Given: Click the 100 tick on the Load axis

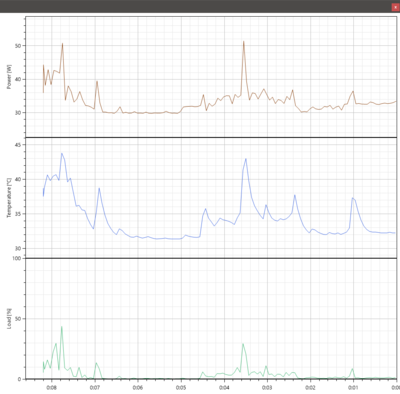Looking at the screenshot, I should point(17,258).
